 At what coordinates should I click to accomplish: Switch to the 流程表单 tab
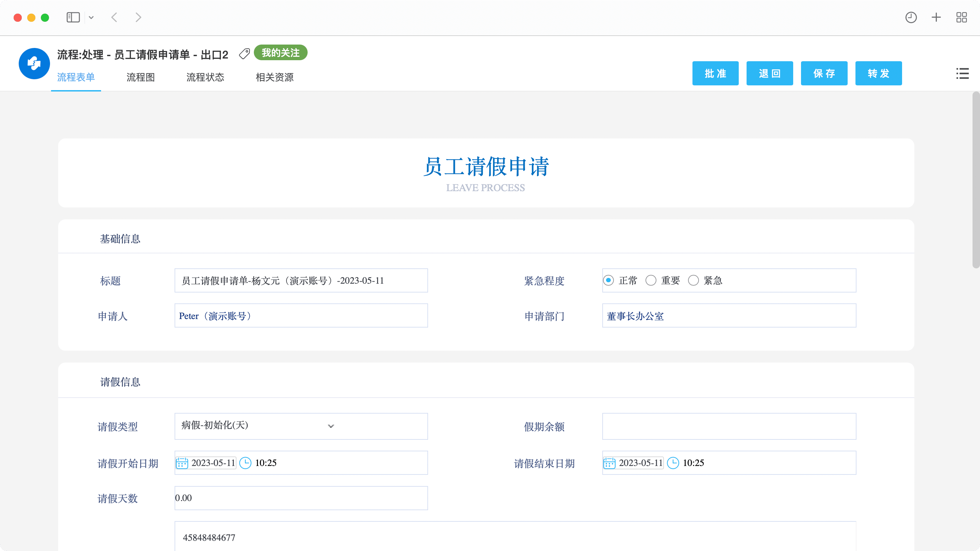tap(76, 77)
